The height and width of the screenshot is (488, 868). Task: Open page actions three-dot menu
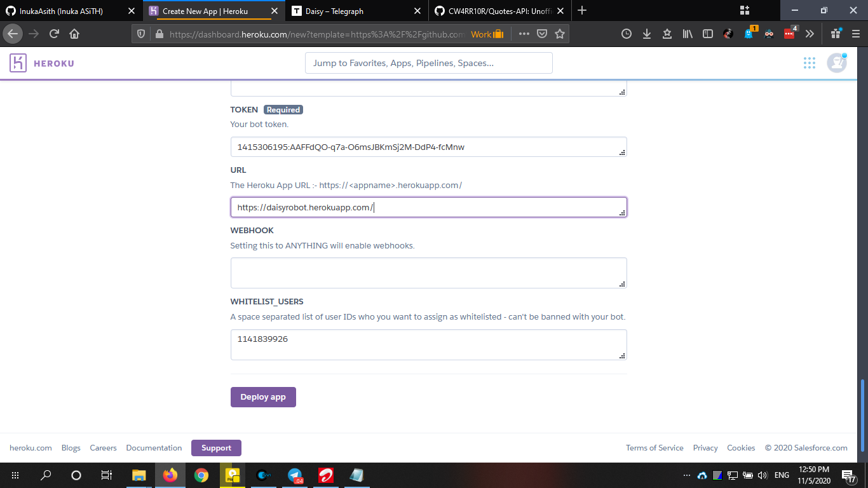[524, 34]
